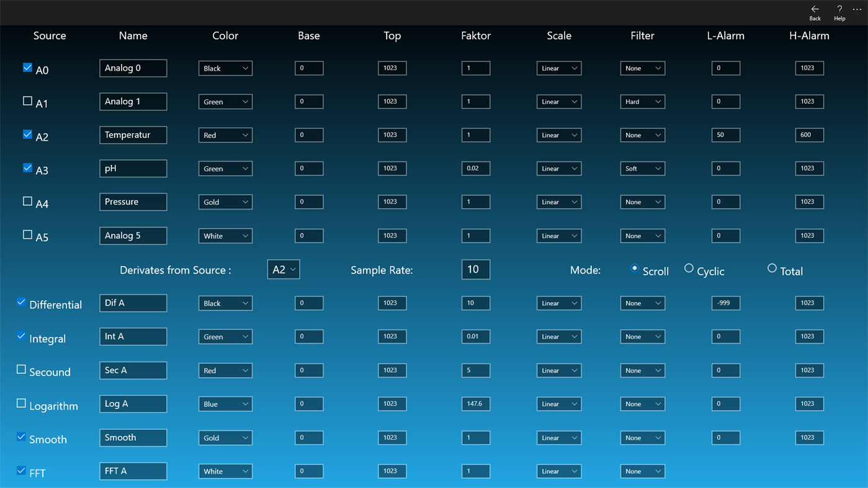
Task: Click the Derivates from Source label
Action: (x=176, y=270)
